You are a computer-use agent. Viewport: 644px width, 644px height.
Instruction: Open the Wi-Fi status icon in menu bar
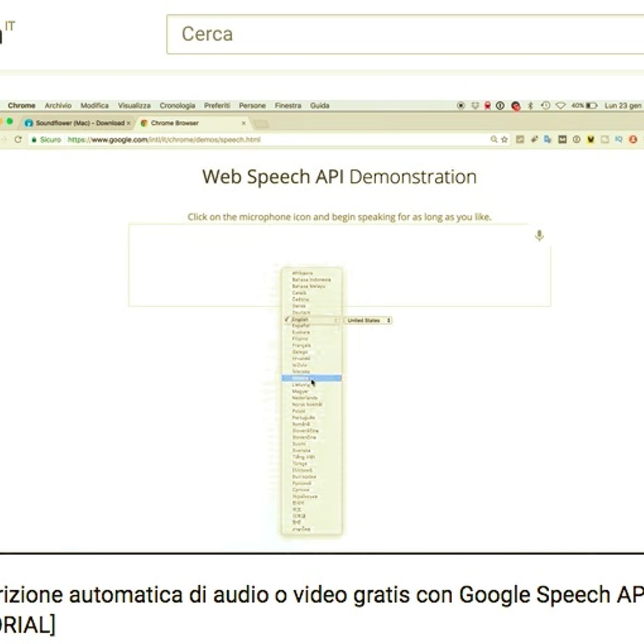(560, 105)
